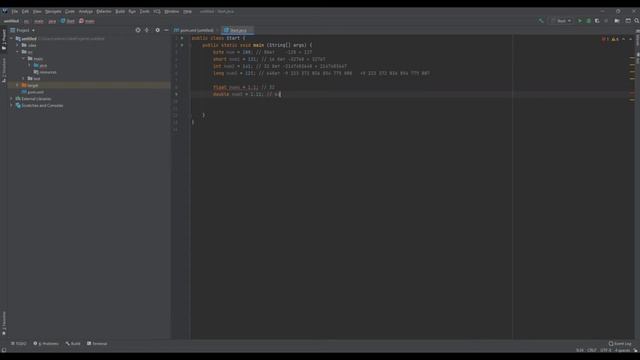
Task: Open the Analyze menu
Action: coord(86,11)
